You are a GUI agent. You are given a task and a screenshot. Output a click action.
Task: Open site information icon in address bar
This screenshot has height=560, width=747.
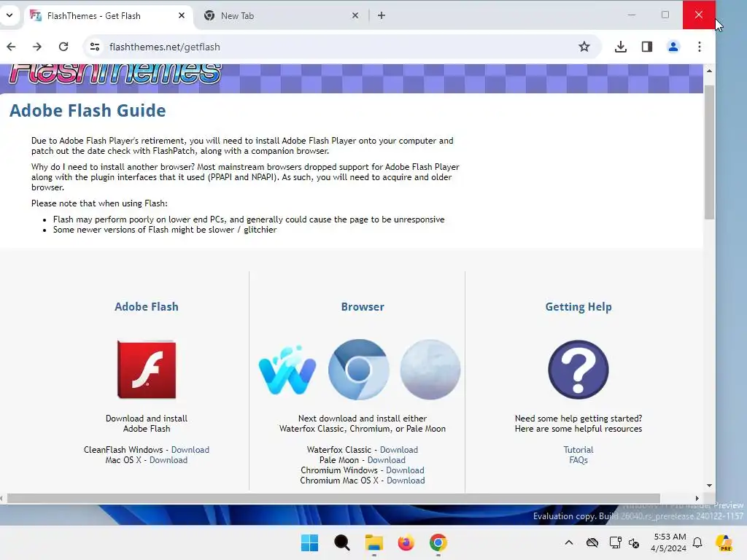(x=95, y=47)
